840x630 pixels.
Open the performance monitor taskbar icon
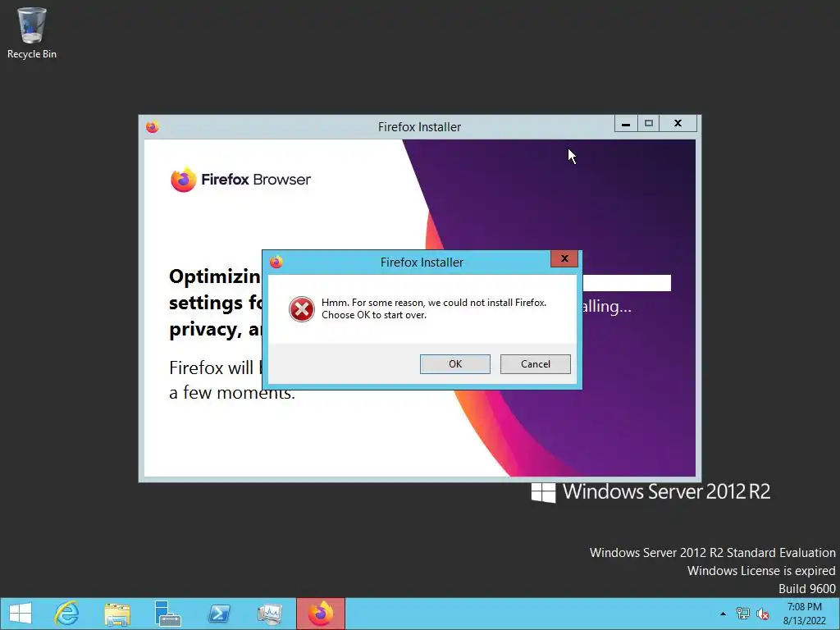269,614
